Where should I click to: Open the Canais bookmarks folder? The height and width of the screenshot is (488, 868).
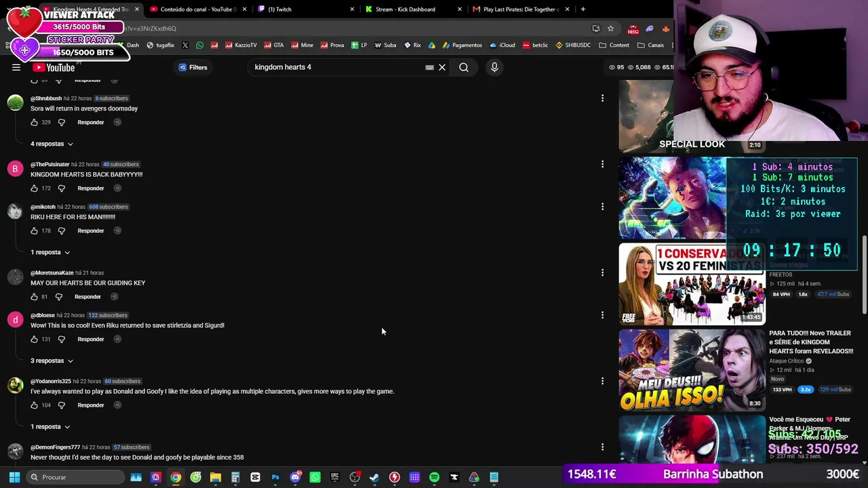click(x=650, y=45)
